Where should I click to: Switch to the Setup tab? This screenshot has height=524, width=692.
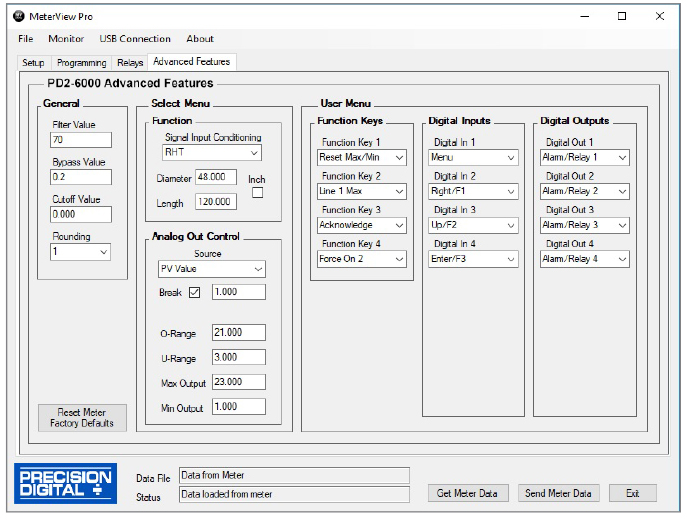point(34,63)
